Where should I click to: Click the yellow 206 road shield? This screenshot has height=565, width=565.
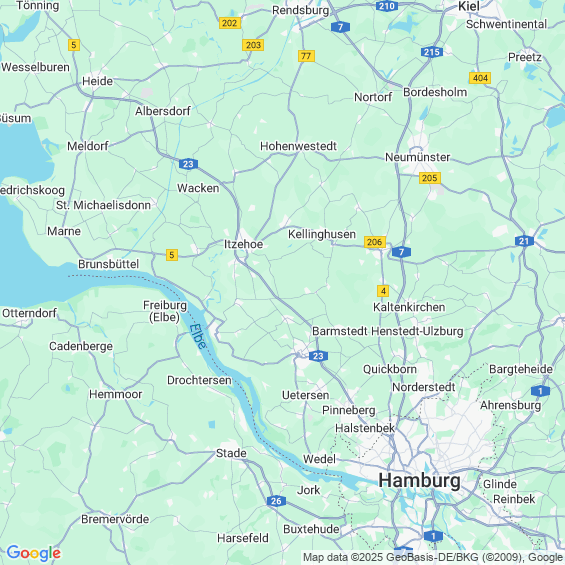tap(375, 242)
